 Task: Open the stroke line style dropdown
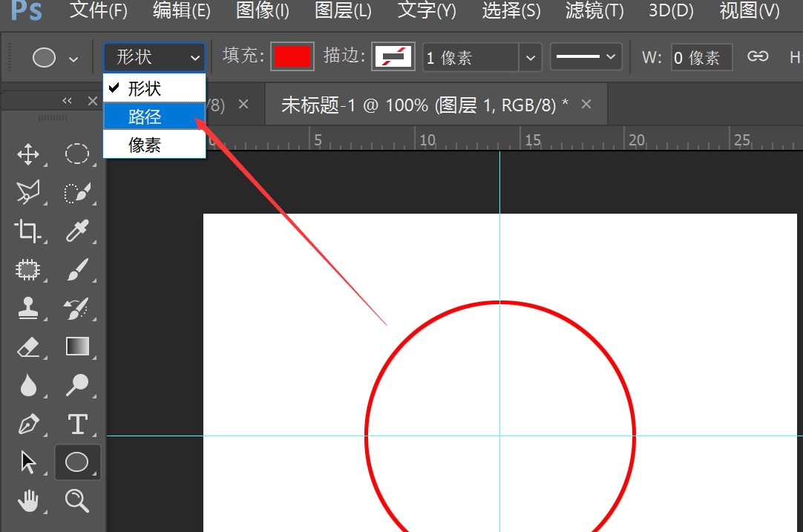click(x=586, y=56)
